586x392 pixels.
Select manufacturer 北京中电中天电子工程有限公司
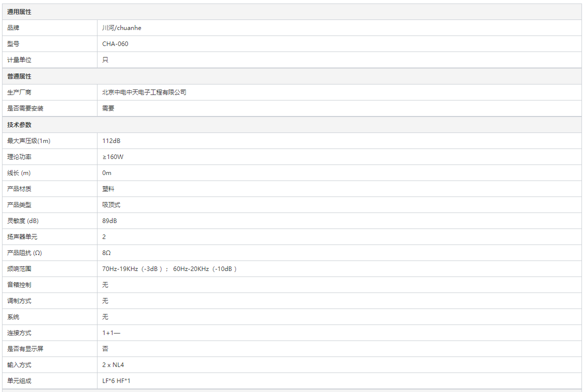point(144,92)
